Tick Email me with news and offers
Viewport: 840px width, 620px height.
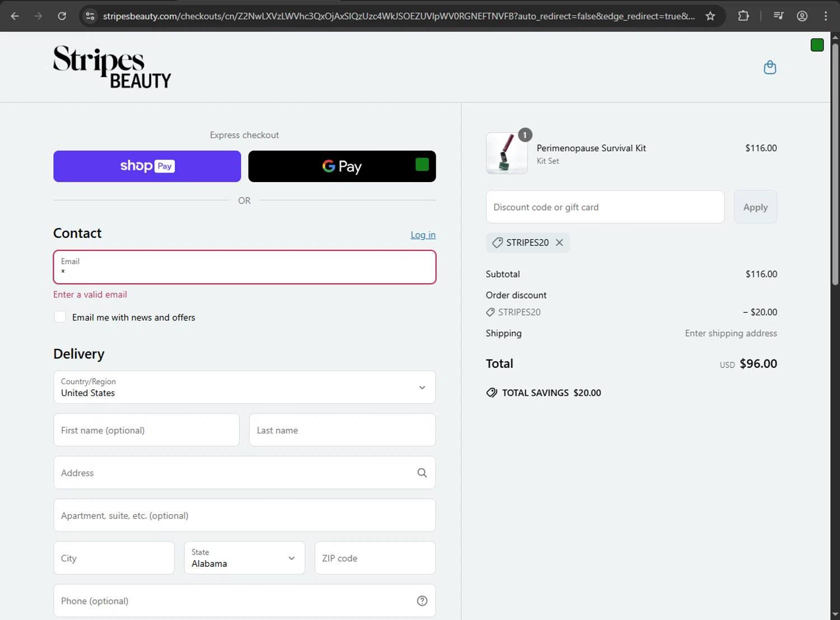coord(60,317)
